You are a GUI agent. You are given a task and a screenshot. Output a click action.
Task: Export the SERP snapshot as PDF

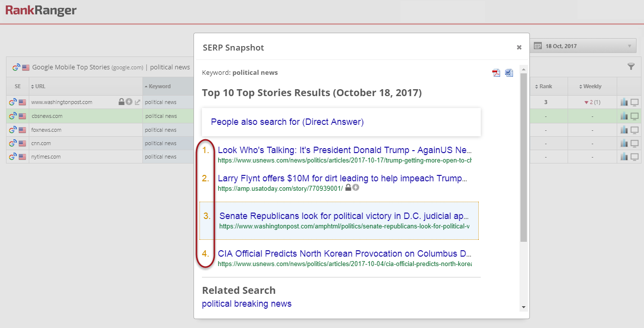click(496, 73)
